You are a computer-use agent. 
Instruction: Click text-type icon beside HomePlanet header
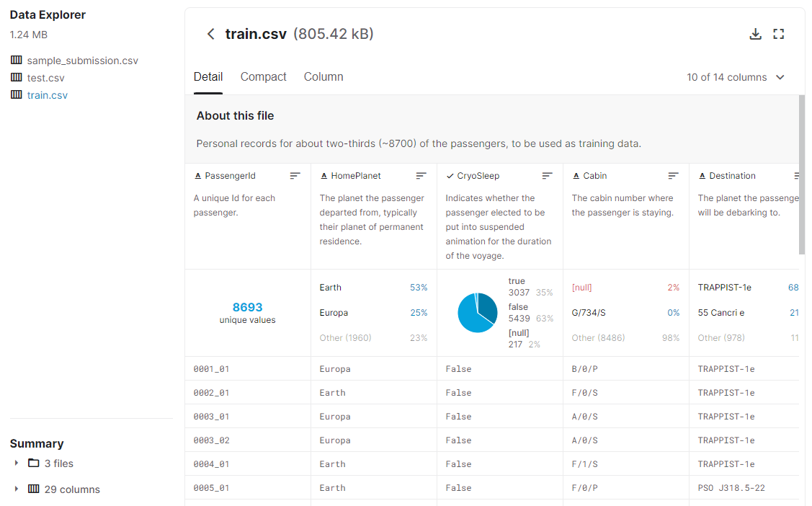coord(324,176)
